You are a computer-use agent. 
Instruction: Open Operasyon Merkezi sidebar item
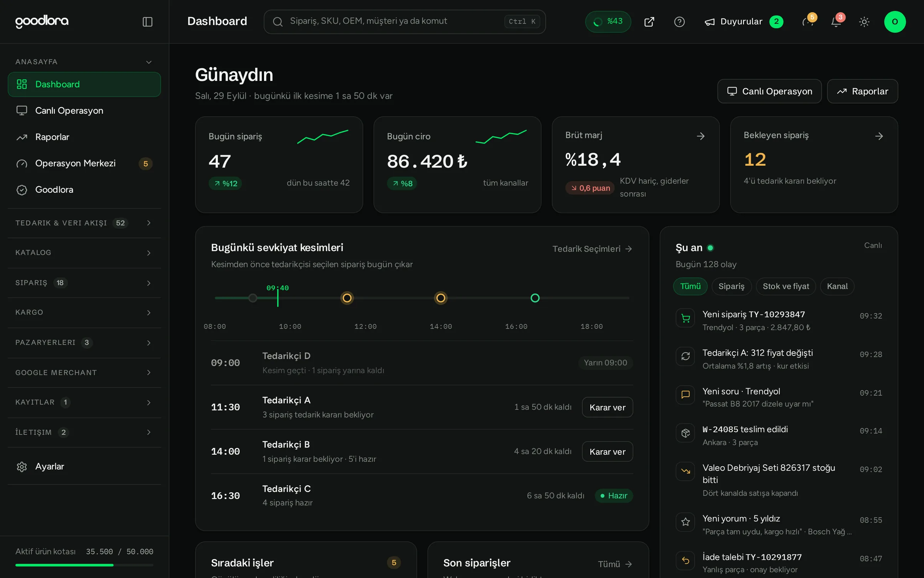click(84, 163)
